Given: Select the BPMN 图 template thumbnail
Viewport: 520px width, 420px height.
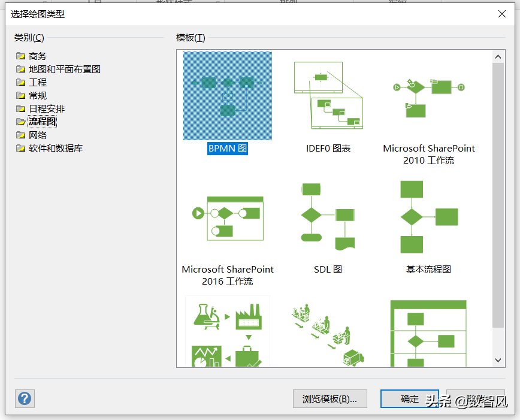Looking at the screenshot, I should click(228, 96).
